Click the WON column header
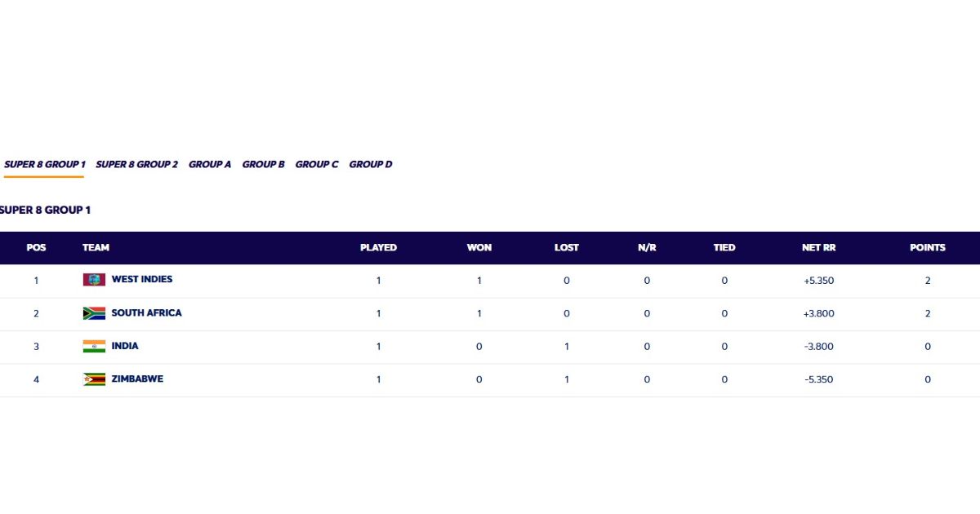The width and height of the screenshot is (980, 514). [x=479, y=247]
